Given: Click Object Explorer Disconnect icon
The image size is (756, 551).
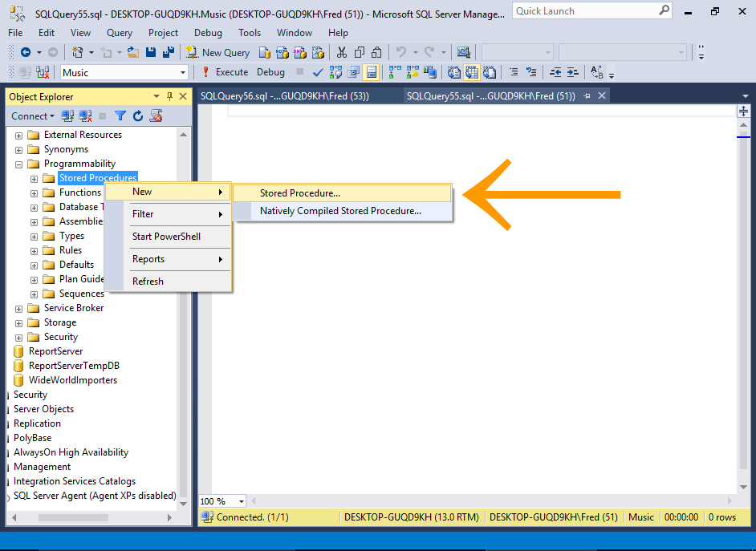Looking at the screenshot, I should coord(85,116).
